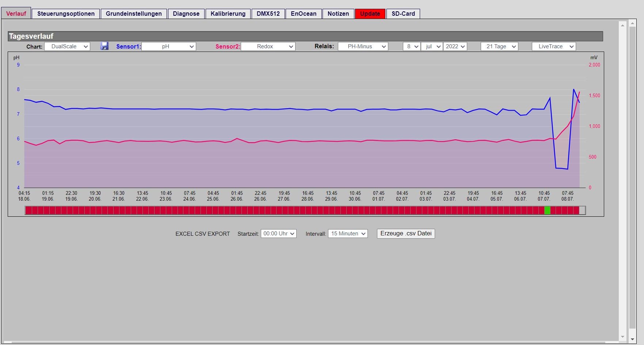This screenshot has height=345, width=644.
Task: Switch to the Steuerungsoptionen tab
Action: 66,14
